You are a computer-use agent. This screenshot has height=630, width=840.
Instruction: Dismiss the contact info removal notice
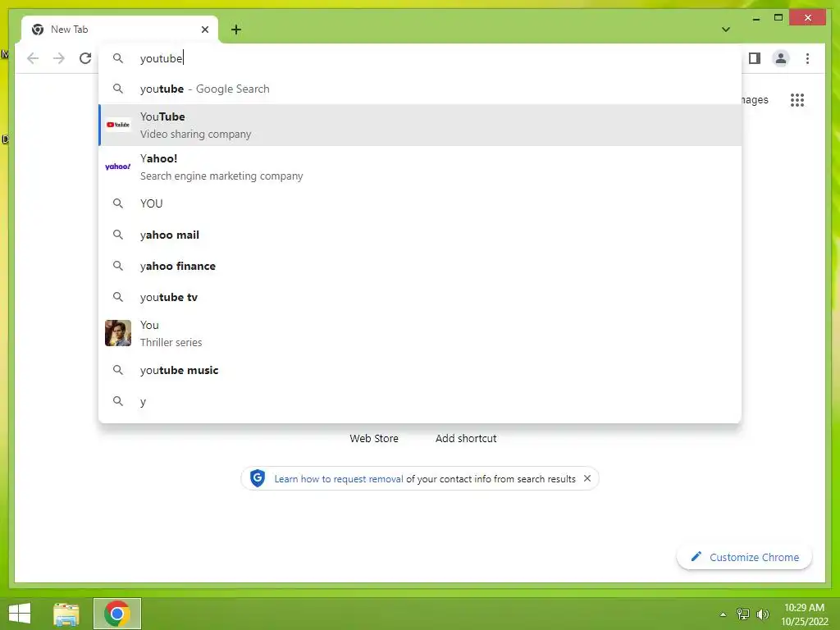(587, 478)
